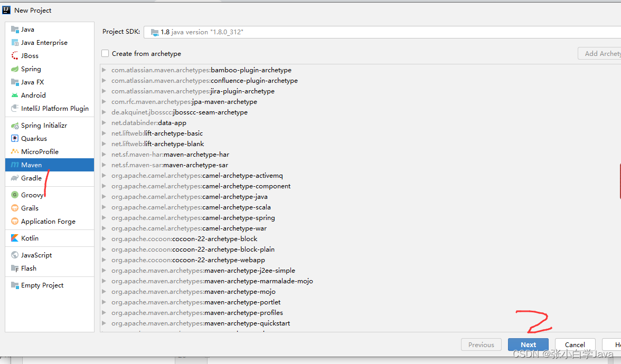This screenshot has width=621, height=364.
Task: Click the IntelliJ IDEA title bar logo
Action: click(x=6, y=10)
